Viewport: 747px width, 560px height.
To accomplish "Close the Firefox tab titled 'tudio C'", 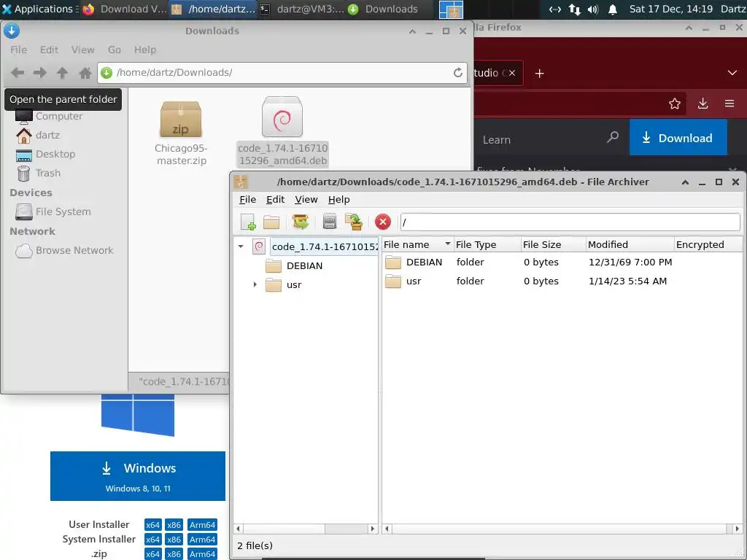I will [511, 73].
